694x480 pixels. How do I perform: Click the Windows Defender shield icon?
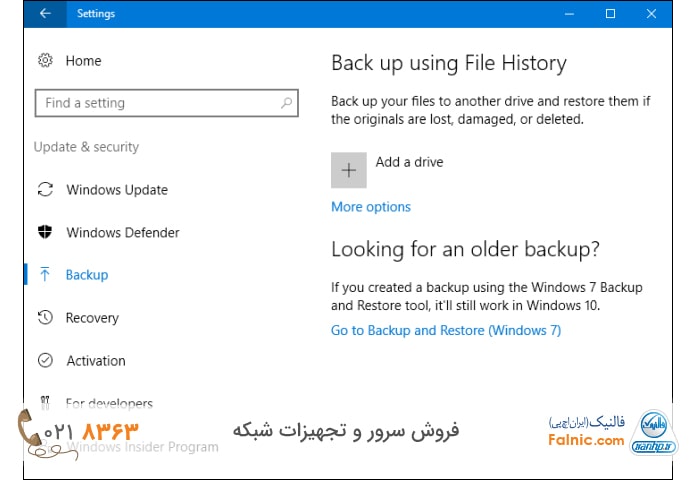click(x=45, y=233)
